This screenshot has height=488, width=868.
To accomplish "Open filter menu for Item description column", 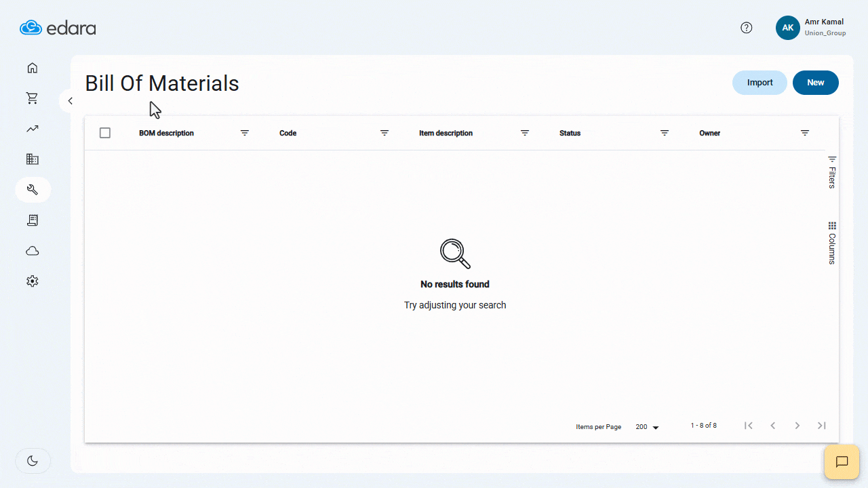I will coord(525,133).
